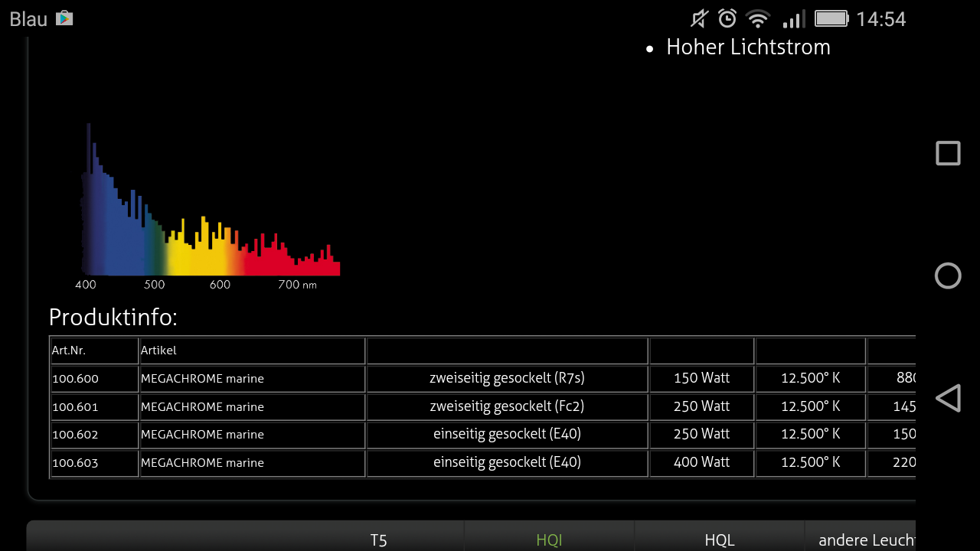Screen dimensions: 980x551
Task: Open the HQL tab
Action: tap(720, 540)
